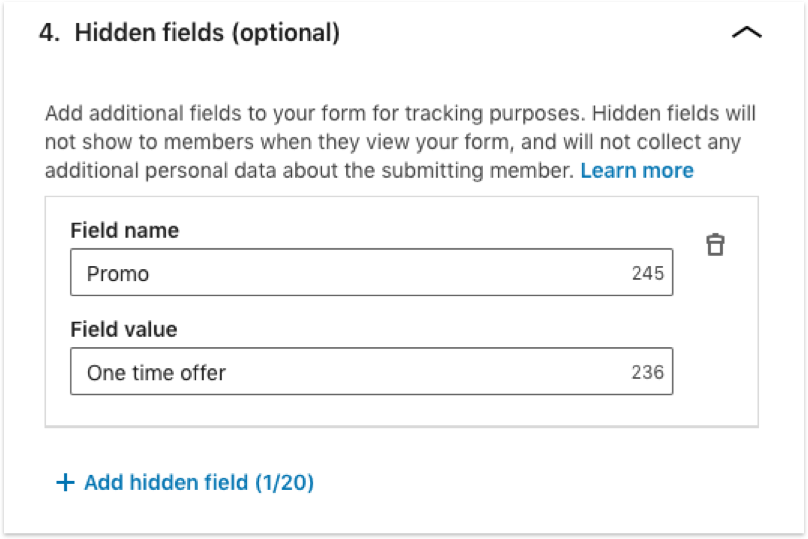Image resolution: width=808 pixels, height=539 pixels.
Task: Click the 'Hidden fields (optional)' section heading
Action: pyautogui.click(x=189, y=33)
